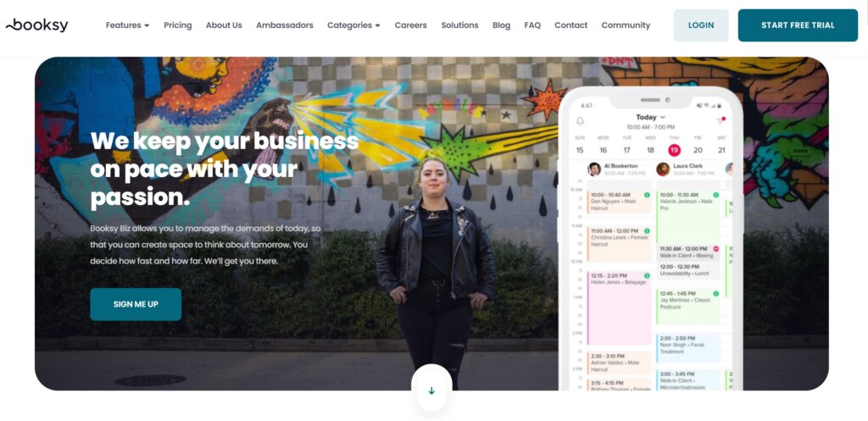This screenshot has width=868, height=421.
Task: Open the Today dropdown on phone calendar
Action: click(x=650, y=117)
